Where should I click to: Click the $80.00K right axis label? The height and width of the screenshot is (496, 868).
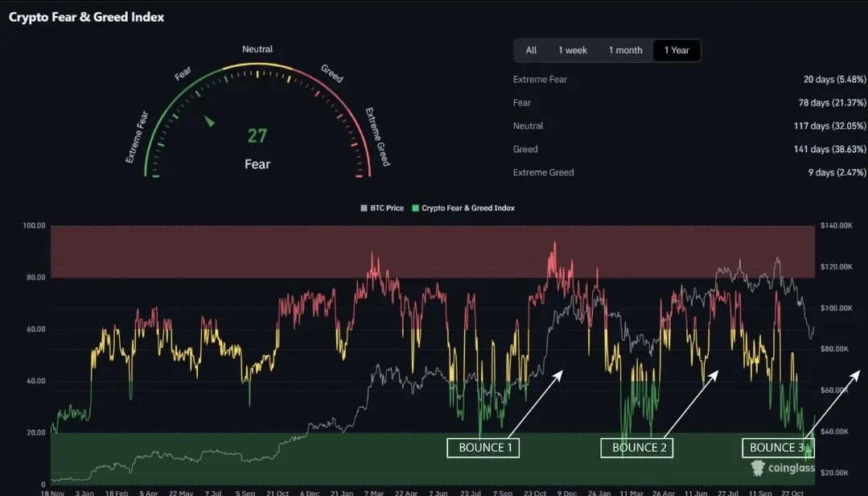click(834, 349)
